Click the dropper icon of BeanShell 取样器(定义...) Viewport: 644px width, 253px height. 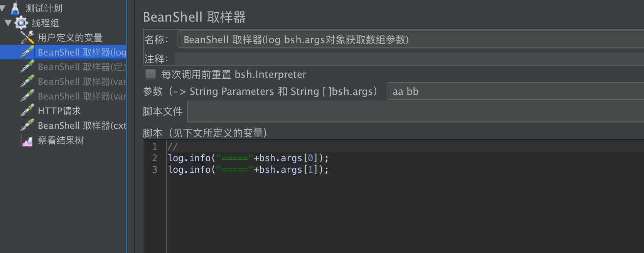tap(26, 67)
